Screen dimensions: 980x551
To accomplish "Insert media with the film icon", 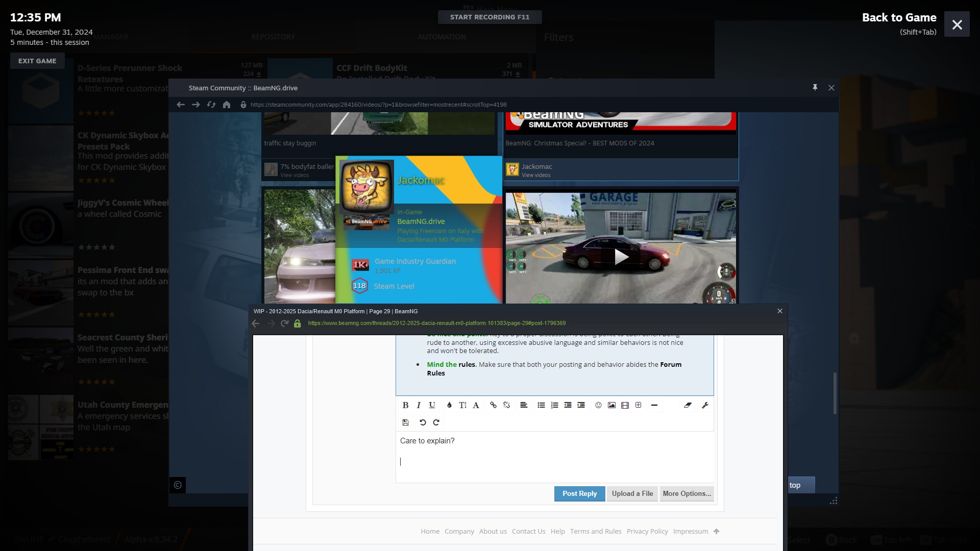I will pyautogui.click(x=625, y=405).
